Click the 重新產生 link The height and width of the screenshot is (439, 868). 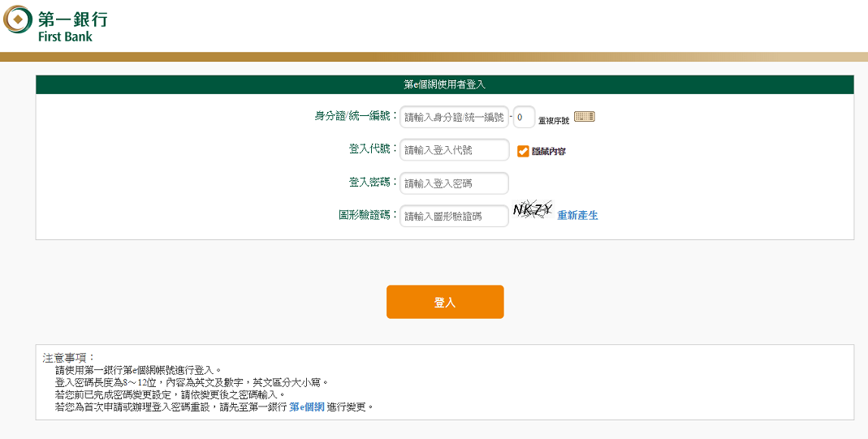tap(577, 216)
